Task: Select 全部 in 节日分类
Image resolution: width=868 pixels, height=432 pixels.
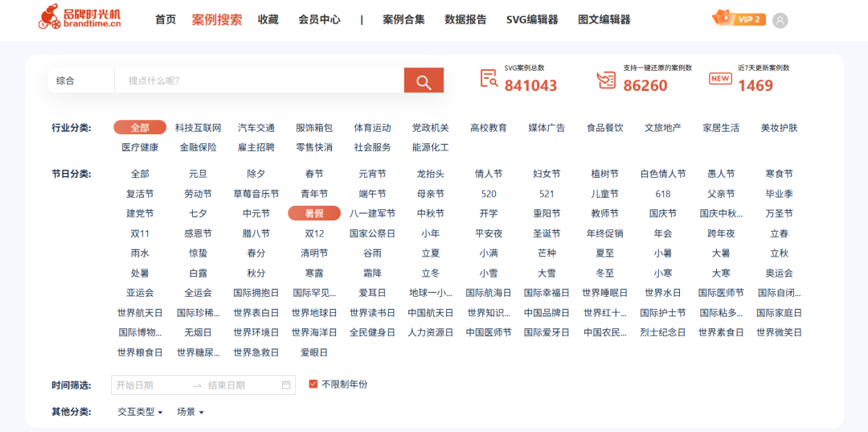Action: [x=140, y=174]
